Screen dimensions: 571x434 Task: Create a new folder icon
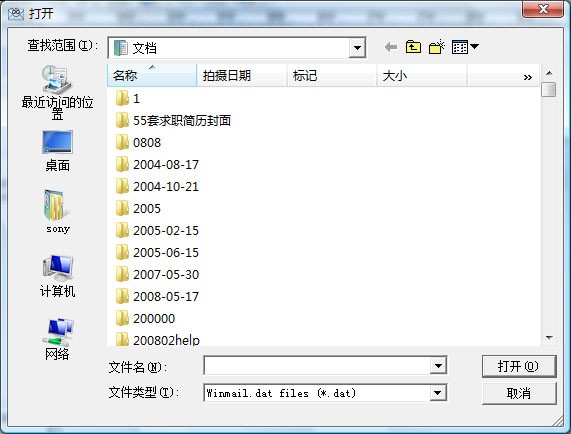437,47
